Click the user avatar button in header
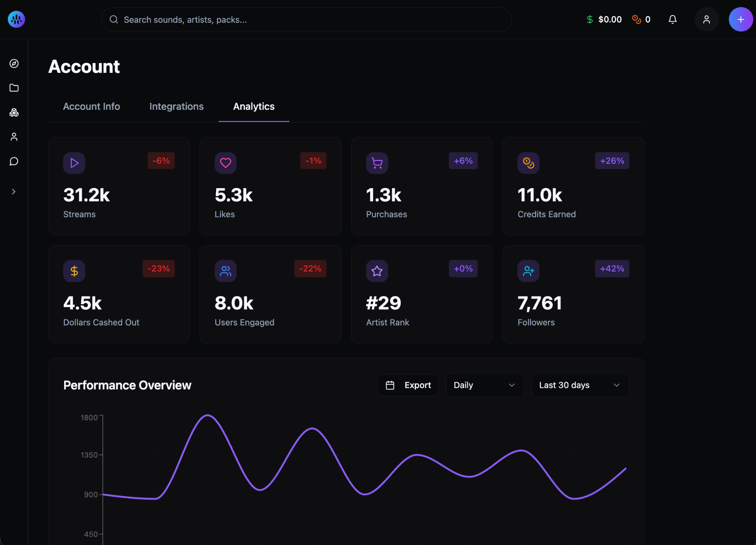 point(706,19)
